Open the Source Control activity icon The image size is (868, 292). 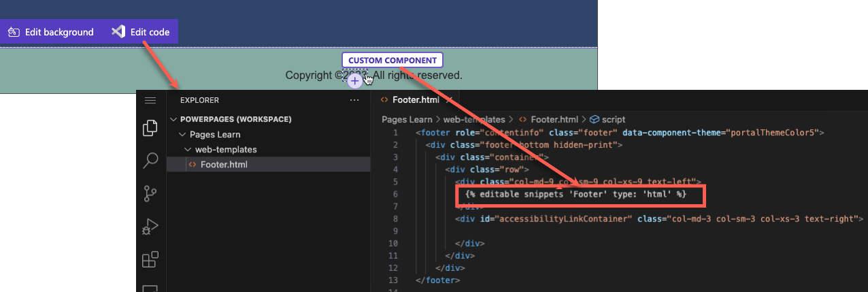pos(150,194)
